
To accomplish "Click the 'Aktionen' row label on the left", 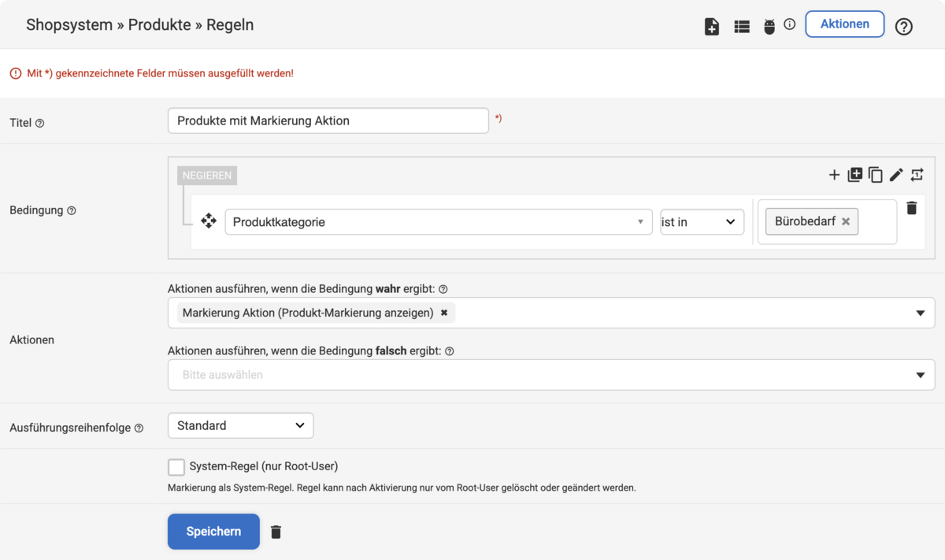I will 31,339.
